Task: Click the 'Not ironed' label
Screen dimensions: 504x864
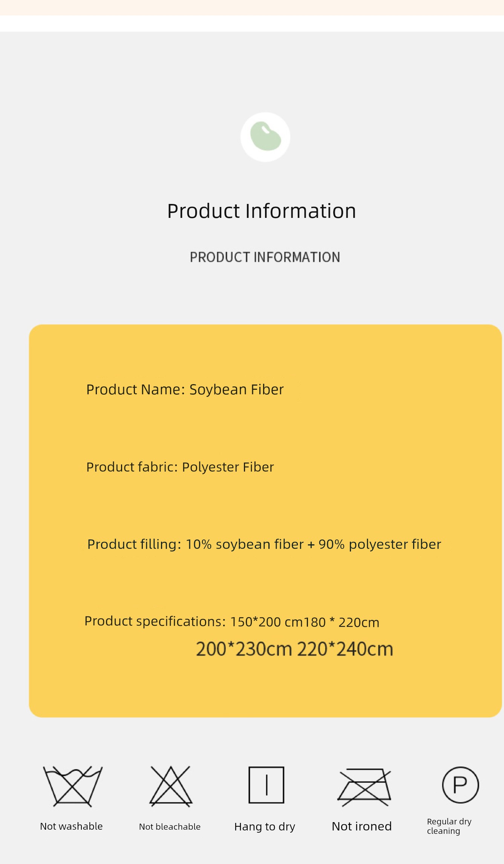Action: point(362,826)
